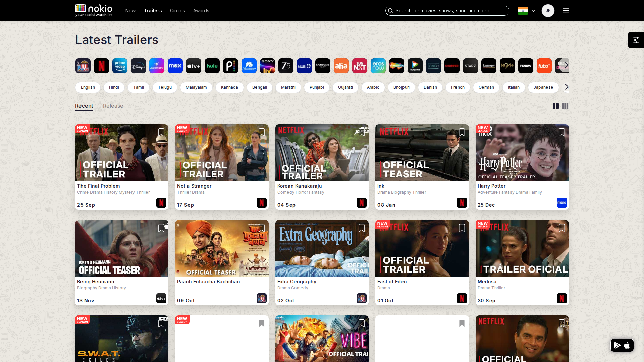The height and width of the screenshot is (362, 644).
Task: Filter trailers by Hungama Play icon
Action: [415, 66]
